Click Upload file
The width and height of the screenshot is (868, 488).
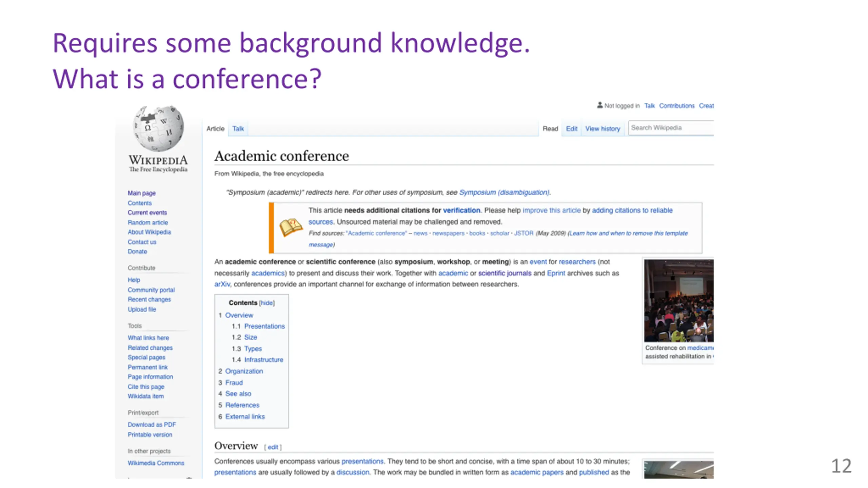click(142, 309)
